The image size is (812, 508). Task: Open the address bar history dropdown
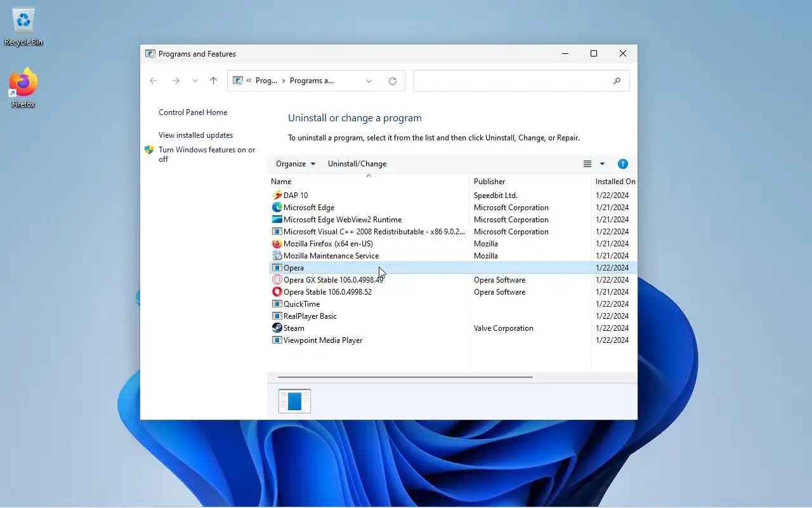point(369,81)
